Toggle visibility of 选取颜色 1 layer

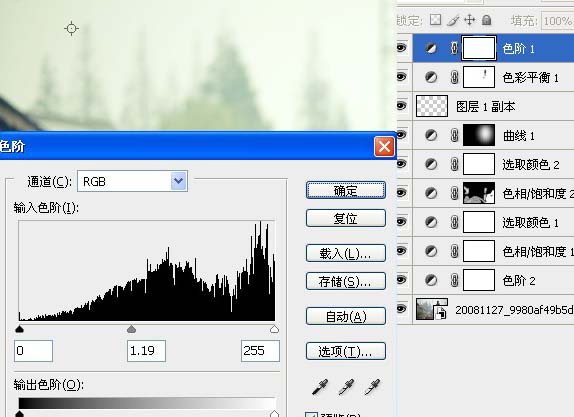402,221
